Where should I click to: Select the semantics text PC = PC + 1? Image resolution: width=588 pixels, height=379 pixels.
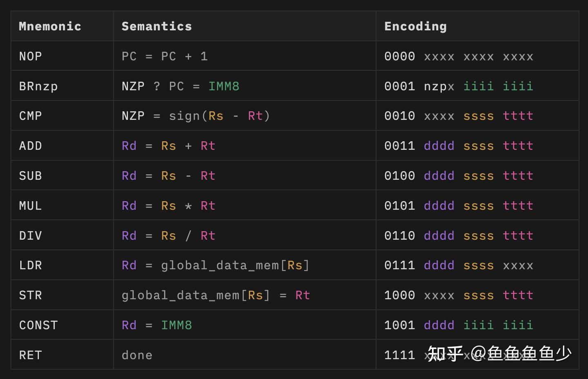[164, 56]
